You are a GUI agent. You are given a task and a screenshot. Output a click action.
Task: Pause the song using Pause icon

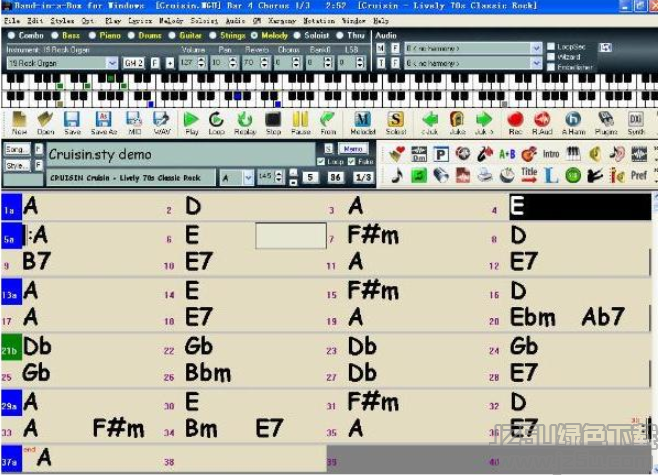[301, 123]
